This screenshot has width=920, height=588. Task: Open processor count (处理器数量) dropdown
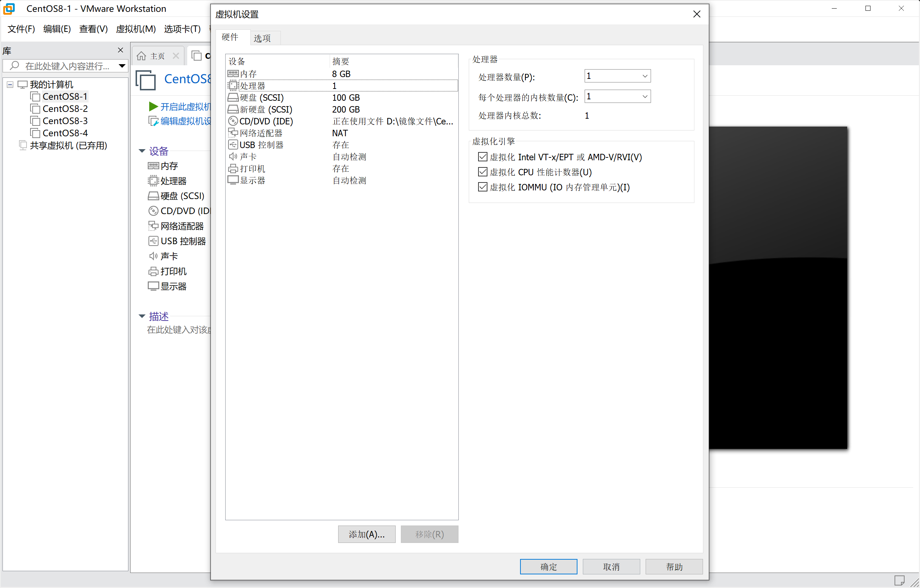[645, 76]
